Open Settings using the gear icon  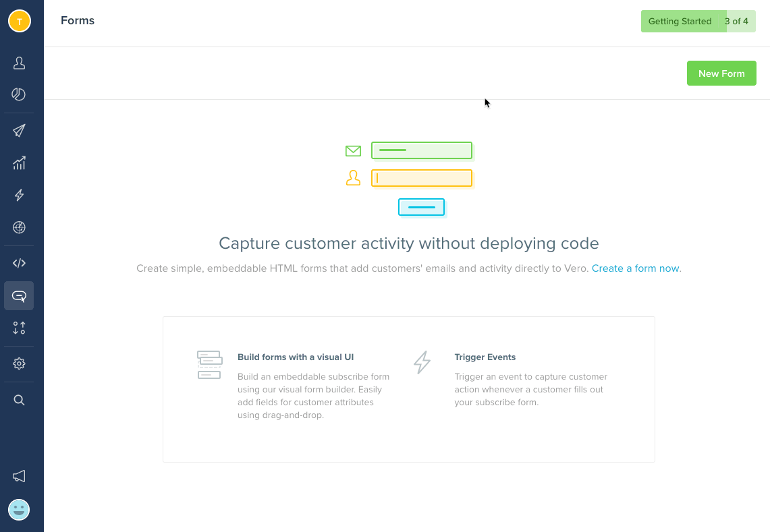tap(19, 363)
